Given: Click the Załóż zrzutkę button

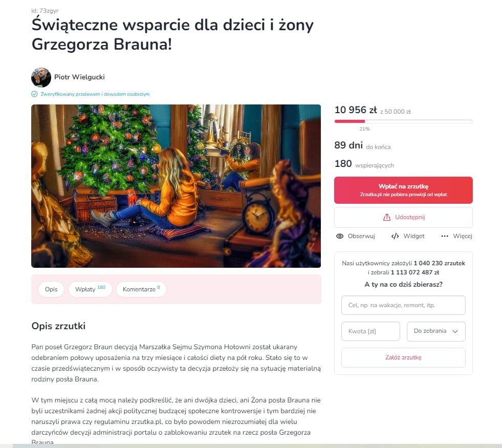Looking at the screenshot, I should pos(403,357).
